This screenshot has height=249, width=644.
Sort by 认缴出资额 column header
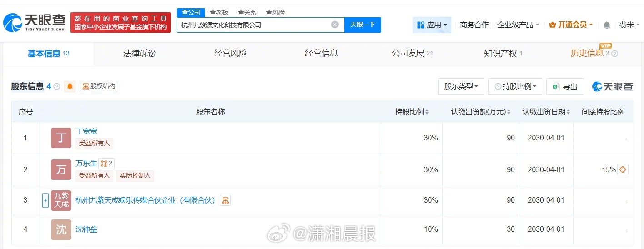[x=480, y=112]
